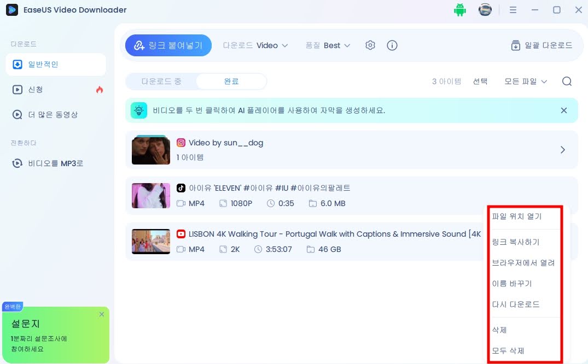Open the user account avatar icon

click(485, 10)
